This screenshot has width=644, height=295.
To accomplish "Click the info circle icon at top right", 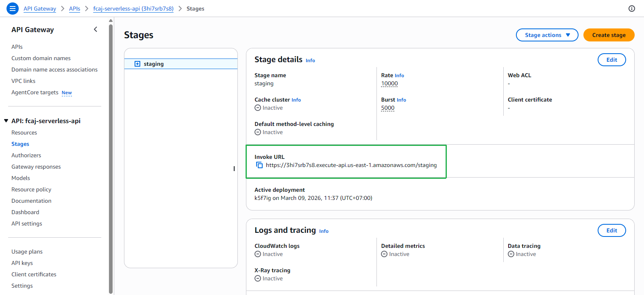I will pyautogui.click(x=632, y=9).
